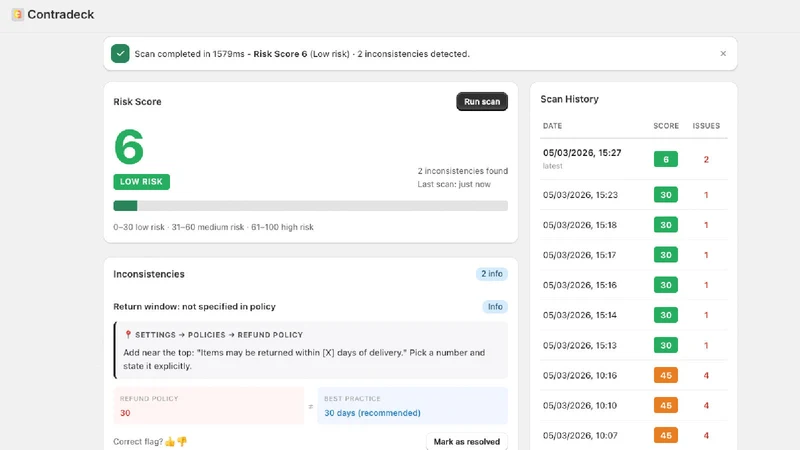
Task: Click the orange 45 score badge for 10:16
Action: [x=666, y=376]
